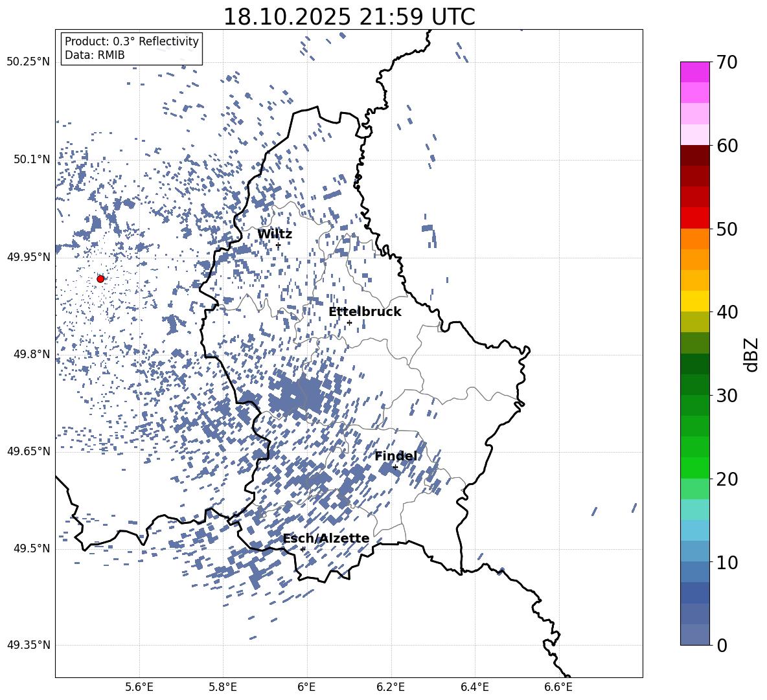Click the Esch/Alzette city label

(326, 538)
